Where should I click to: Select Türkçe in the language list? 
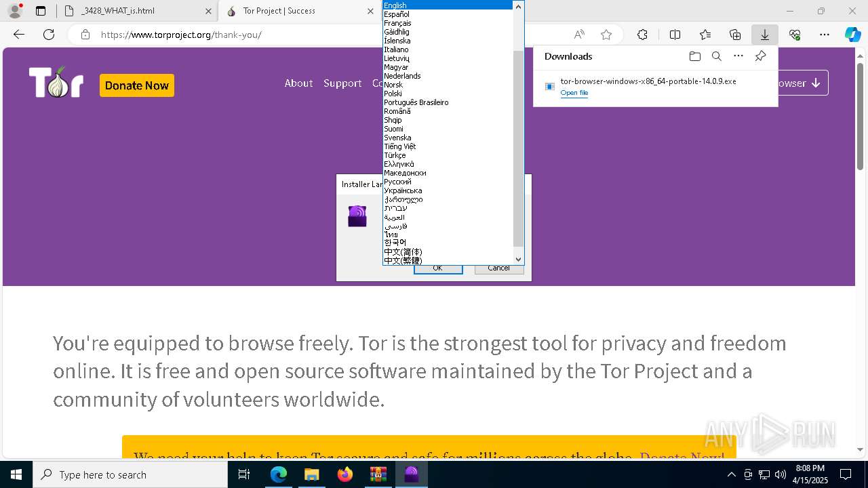pos(448,155)
